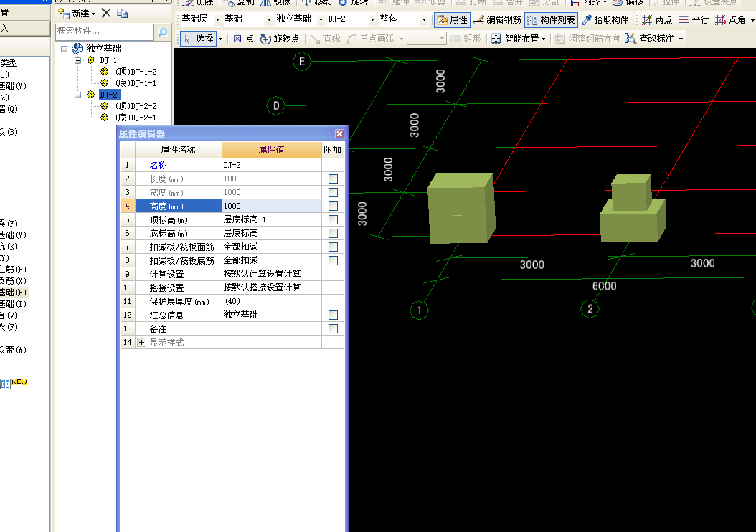Open the 智能布置 dropdown arrow

544,39
